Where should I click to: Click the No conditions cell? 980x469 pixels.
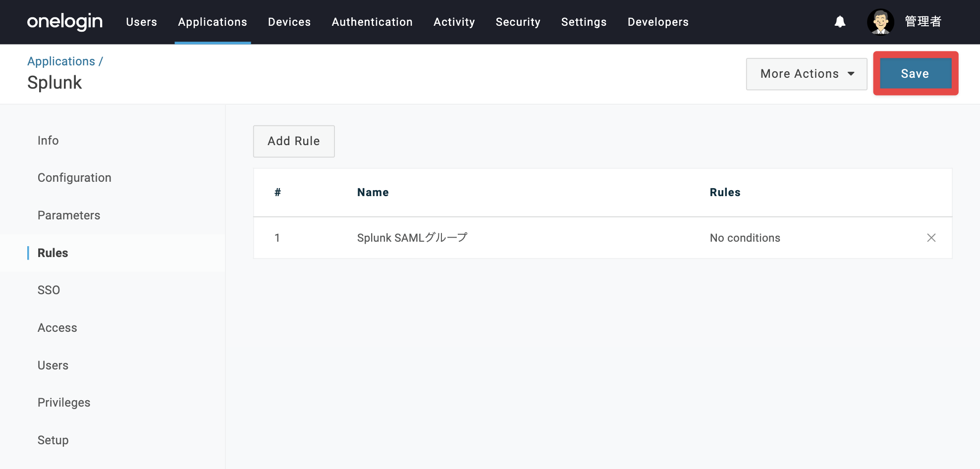[745, 238]
